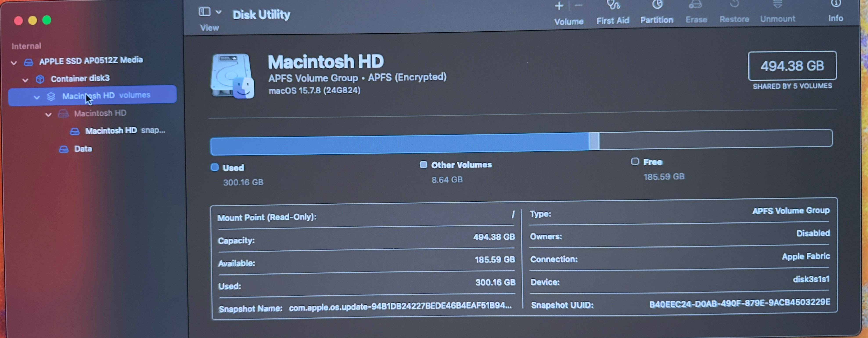868x338 pixels.
Task: Click the Container disk3 cube icon
Action: pos(40,79)
